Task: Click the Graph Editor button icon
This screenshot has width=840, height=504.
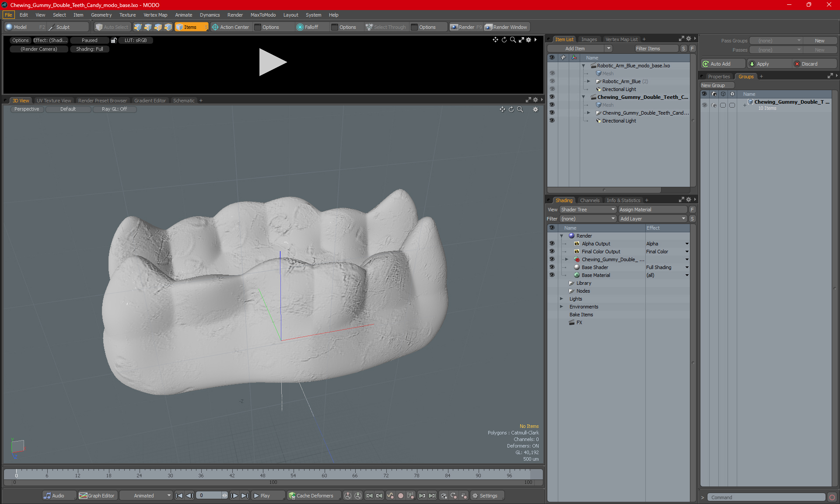Action: coord(83,496)
